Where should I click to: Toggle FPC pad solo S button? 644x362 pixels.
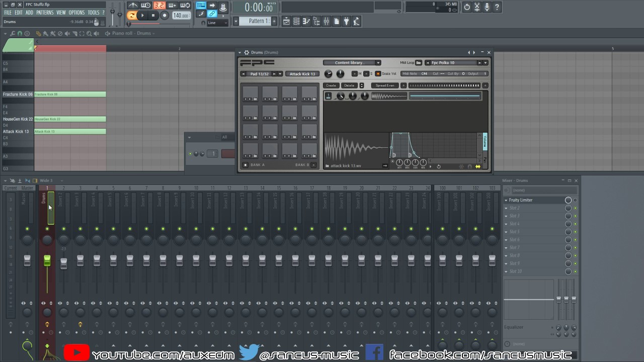pyautogui.click(x=366, y=74)
